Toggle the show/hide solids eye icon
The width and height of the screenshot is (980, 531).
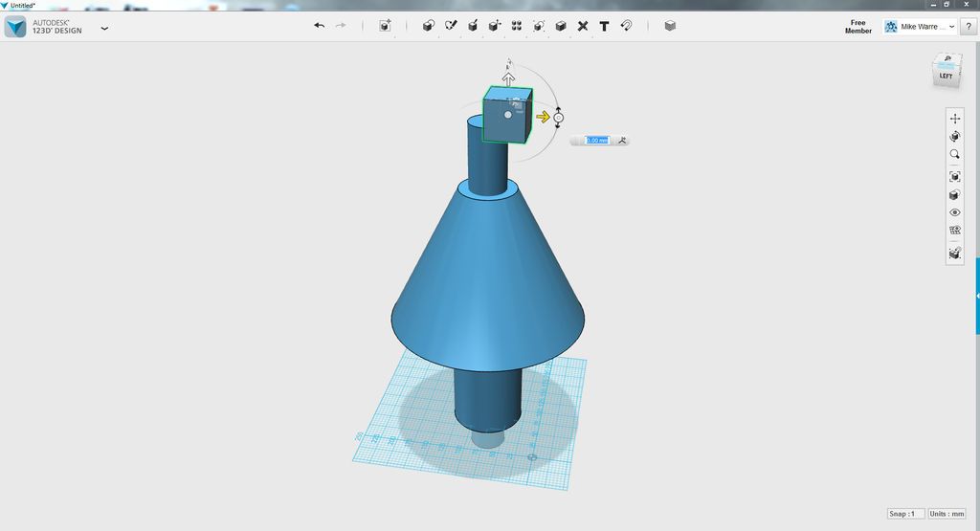click(954, 212)
